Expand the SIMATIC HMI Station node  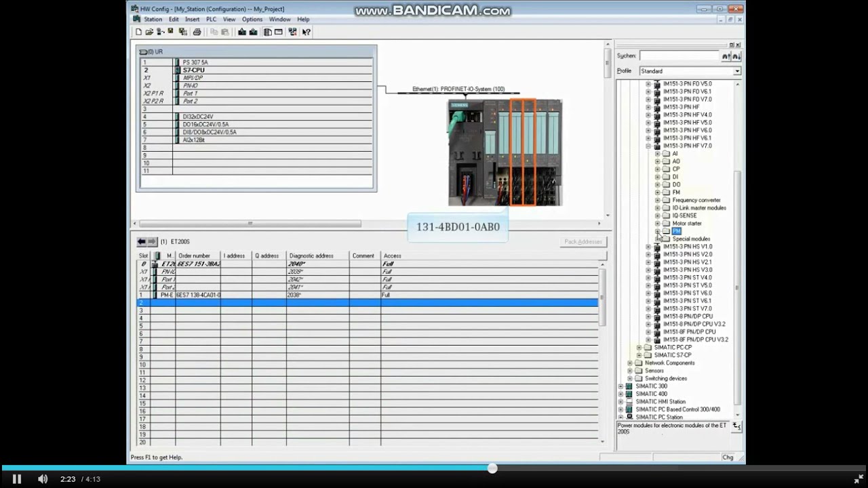click(x=620, y=402)
